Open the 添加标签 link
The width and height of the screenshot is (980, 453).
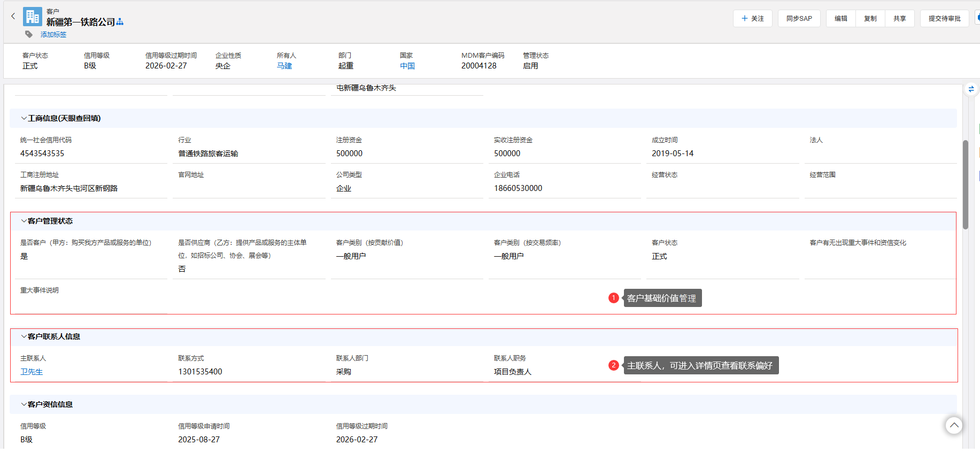tap(53, 35)
